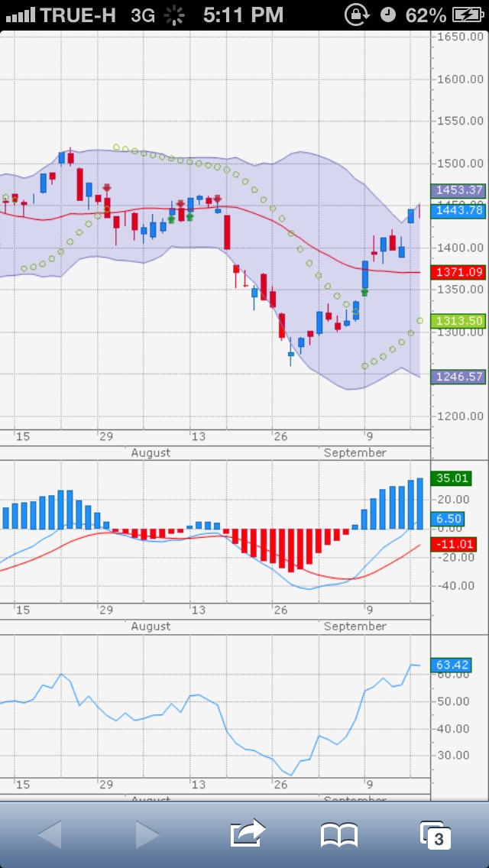
Task: Tap the 26 date tick on price chart
Action: tap(281, 437)
